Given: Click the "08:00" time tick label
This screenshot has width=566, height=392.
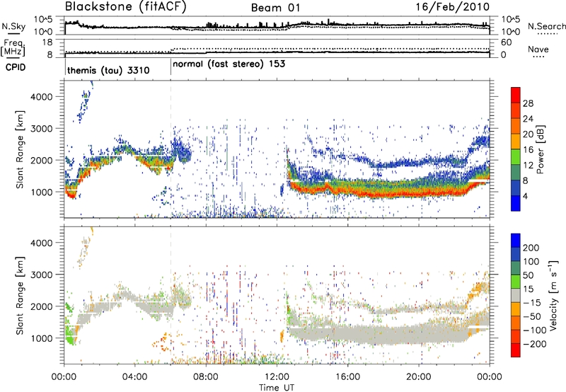Looking at the screenshot, I should (206, 377).
